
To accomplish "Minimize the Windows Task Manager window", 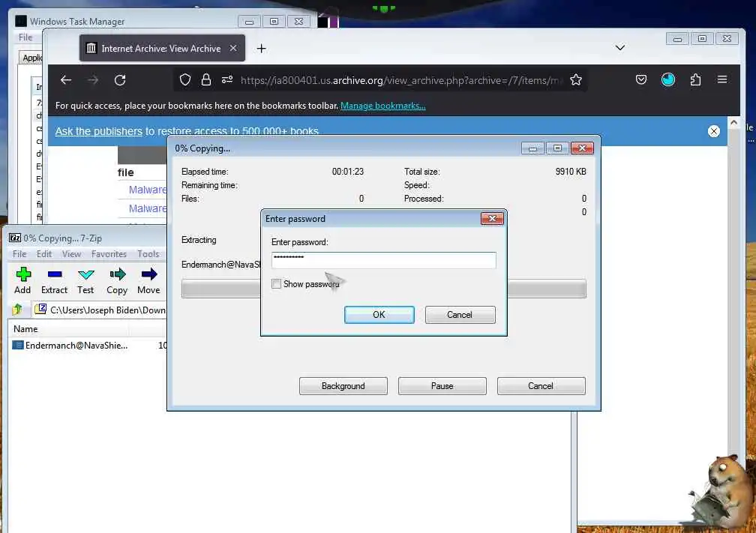I will (x=249, y=22).
